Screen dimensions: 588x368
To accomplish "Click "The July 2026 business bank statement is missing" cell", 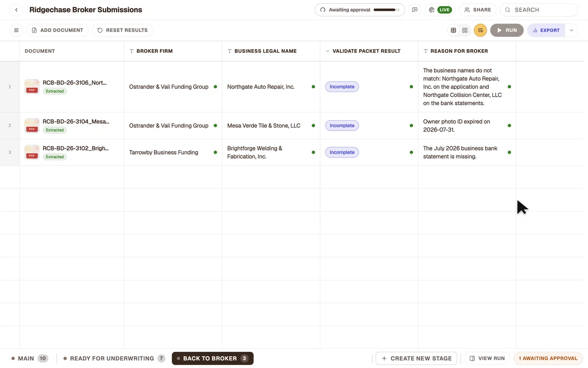I will pos(467,152).
